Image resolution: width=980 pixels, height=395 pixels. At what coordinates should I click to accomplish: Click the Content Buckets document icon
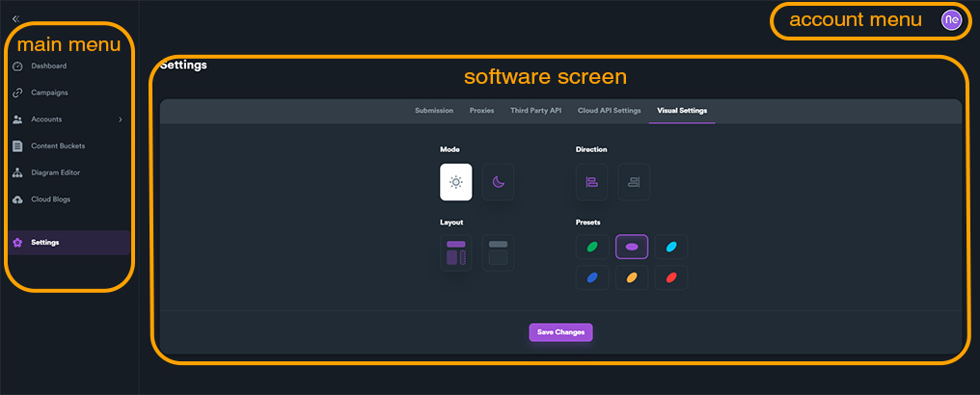pos(17,146)
